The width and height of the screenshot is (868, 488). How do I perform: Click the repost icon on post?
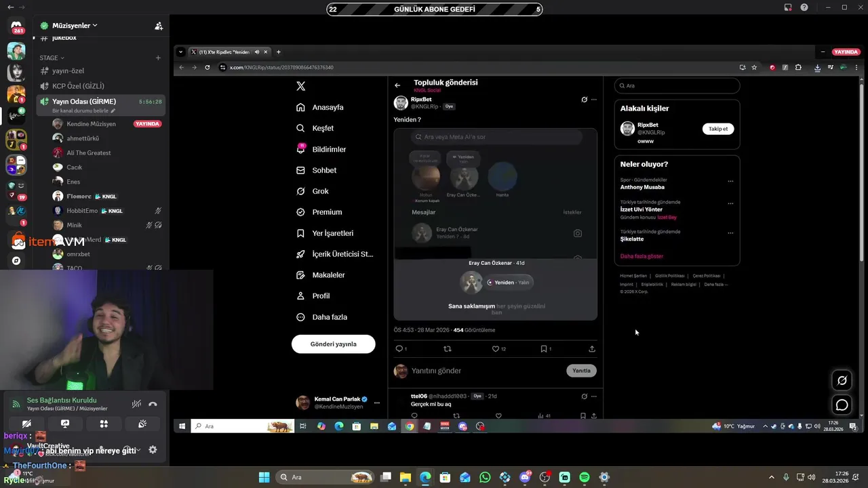(447, 348)
